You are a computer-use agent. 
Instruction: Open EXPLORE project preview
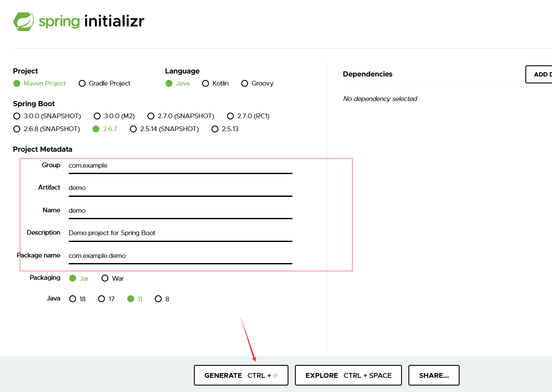(348, 375)
